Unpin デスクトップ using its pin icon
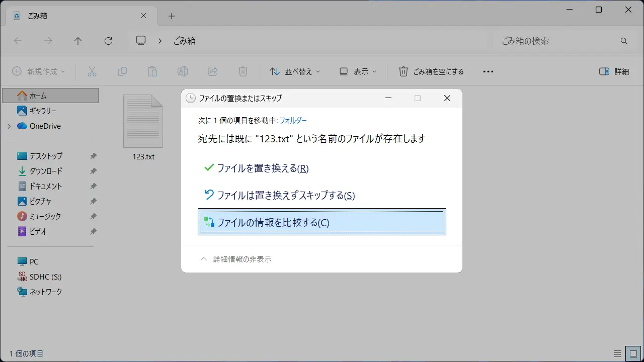644x362 pixels. point(93,156)
